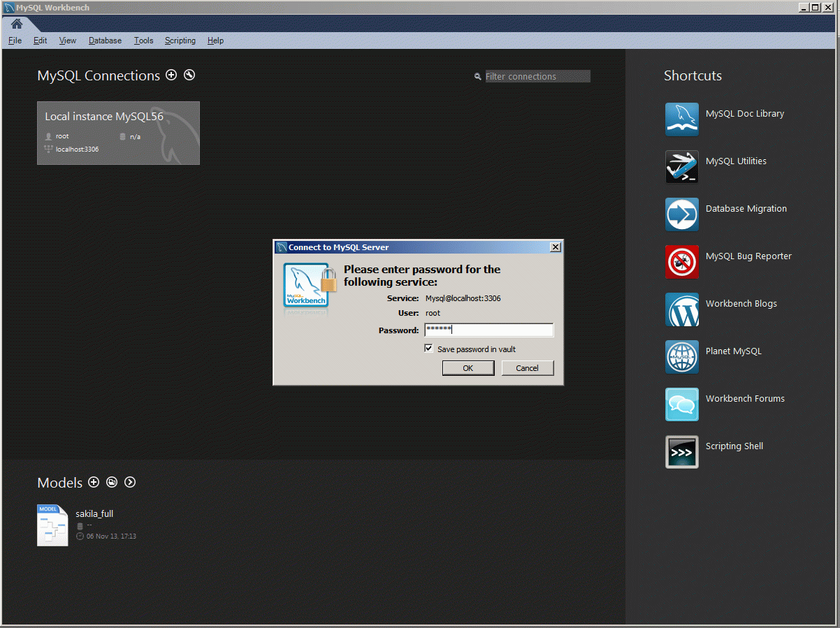Click 06 Nov 13, 17:13 model timestamp
Screen dimensions: 840x628
(111, 536)
